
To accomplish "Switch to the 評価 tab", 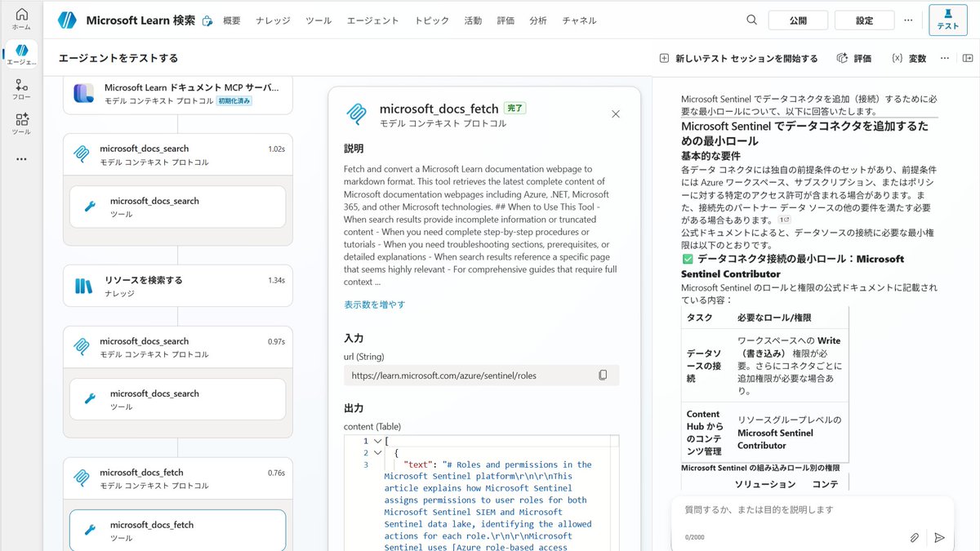I will click(506, 20).
